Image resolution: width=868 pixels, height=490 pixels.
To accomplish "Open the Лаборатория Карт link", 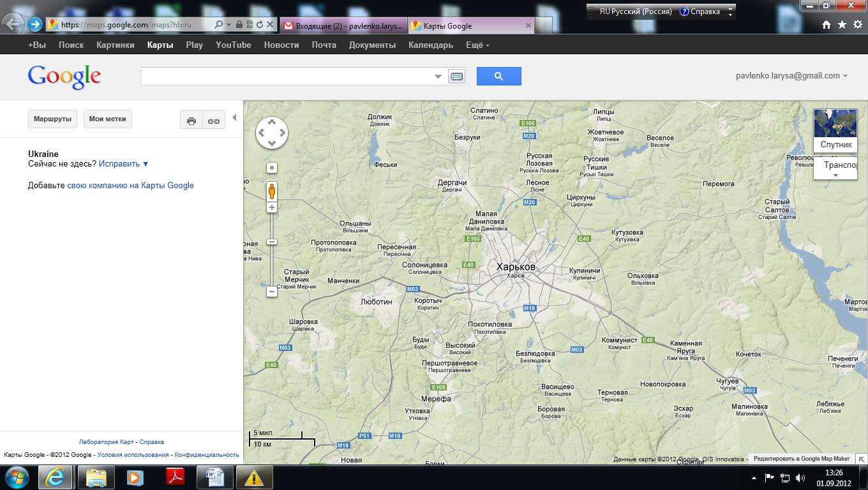I will [x=107, y=442].
